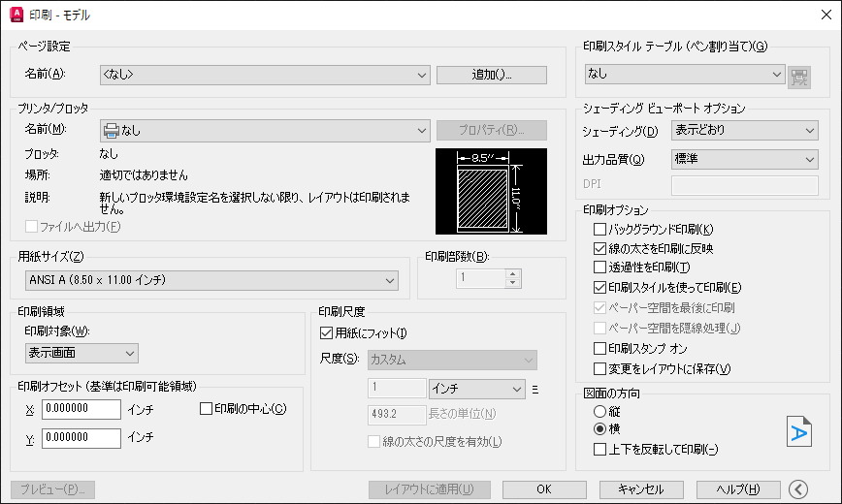
Task: Uncheck 印刷スタイルを使って印刷(E)
Action: coord(599,287)
